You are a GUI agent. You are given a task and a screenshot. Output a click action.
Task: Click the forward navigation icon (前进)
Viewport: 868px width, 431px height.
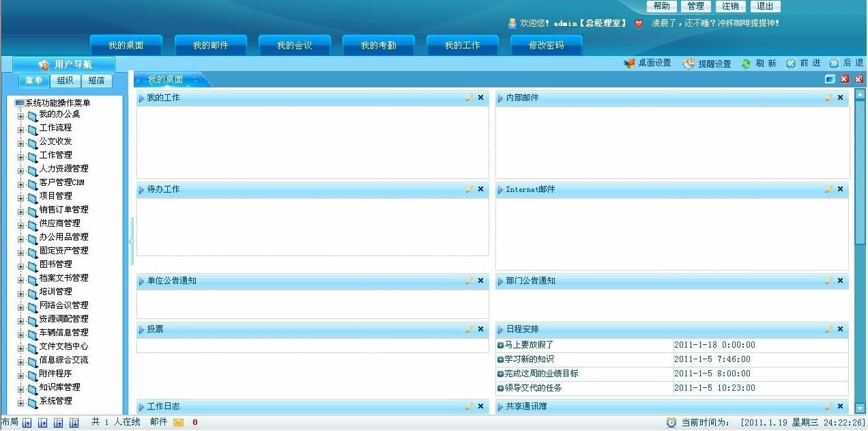[791, 64]
